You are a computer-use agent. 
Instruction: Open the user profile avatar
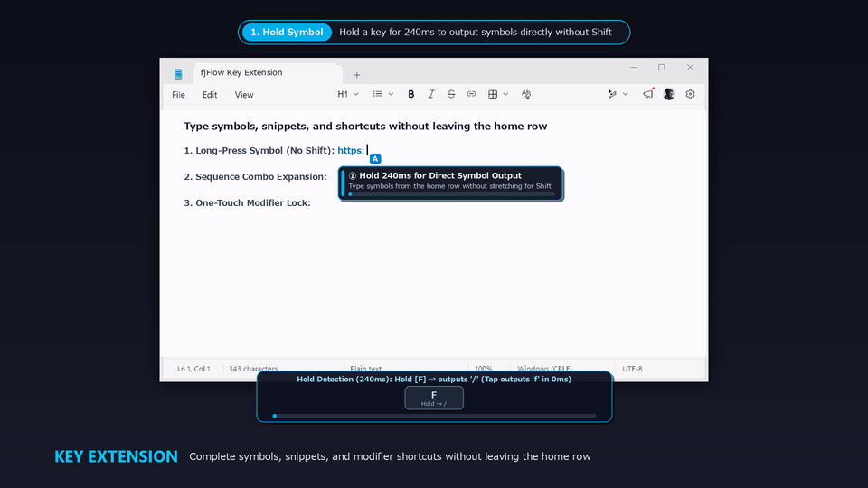[669, 94]
